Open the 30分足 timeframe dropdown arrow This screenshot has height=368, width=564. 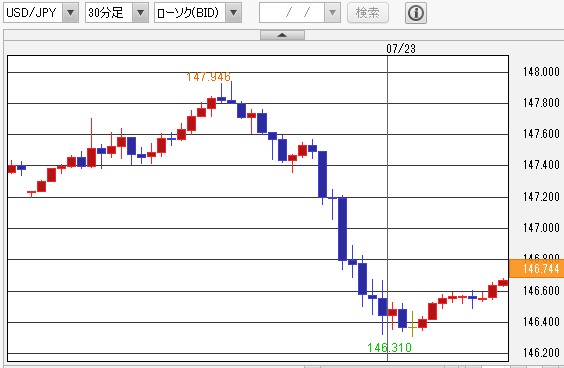click(140, 13)
